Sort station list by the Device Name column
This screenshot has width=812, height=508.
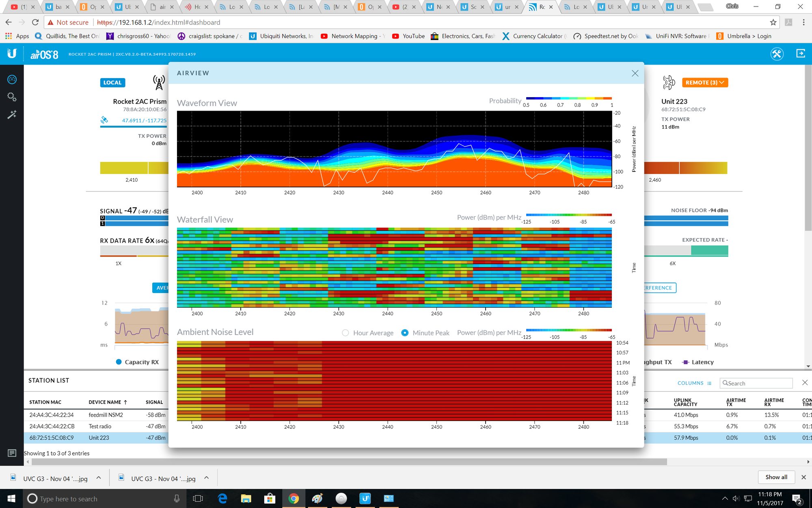(106, 402)
